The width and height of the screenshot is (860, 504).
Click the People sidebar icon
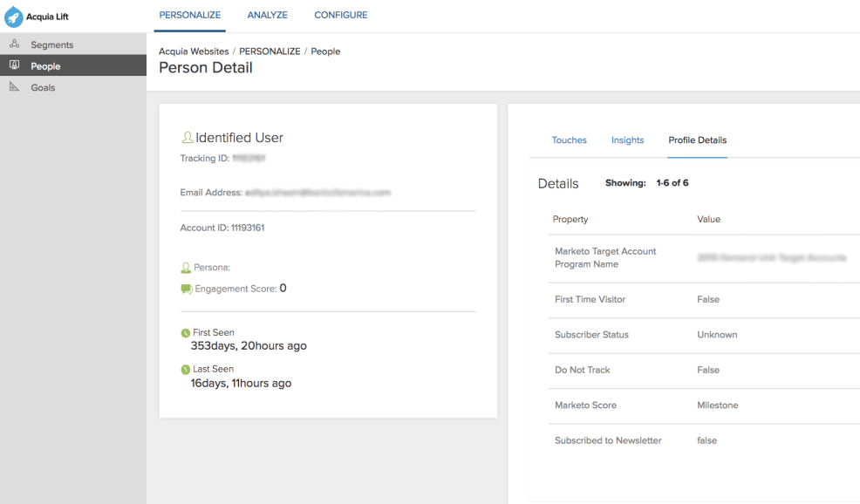pyautogui.click(x=13, y=66)
